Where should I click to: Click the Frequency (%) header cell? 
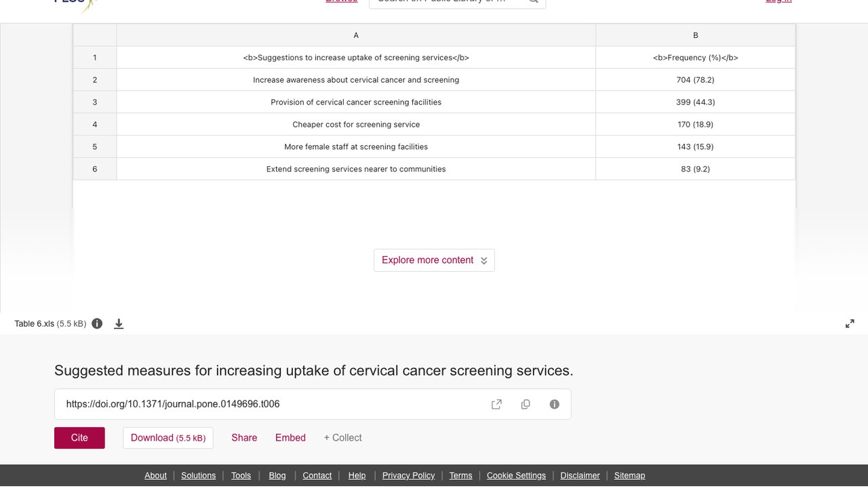[x=695, y=58]
